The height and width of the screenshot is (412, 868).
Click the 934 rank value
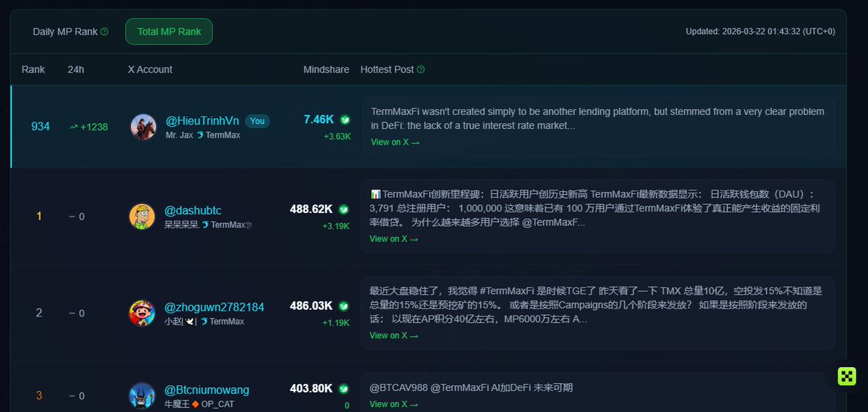(41, 127)
